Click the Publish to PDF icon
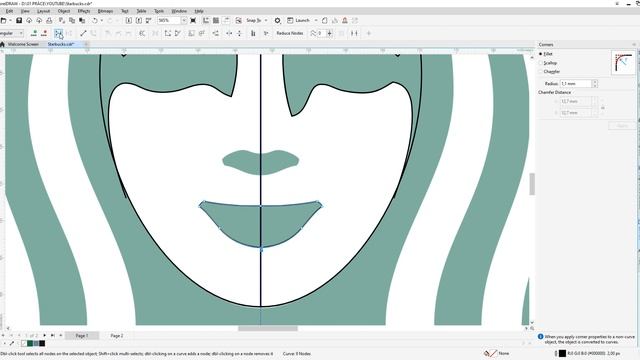Viewport: 640px width, 360px height. (149, 20)
